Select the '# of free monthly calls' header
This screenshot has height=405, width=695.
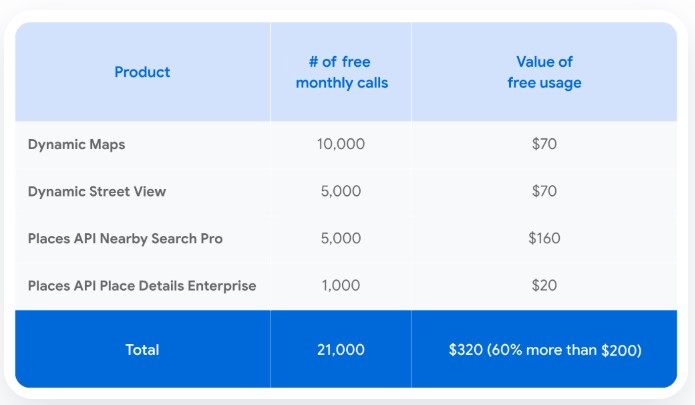[x=341, y=72]
